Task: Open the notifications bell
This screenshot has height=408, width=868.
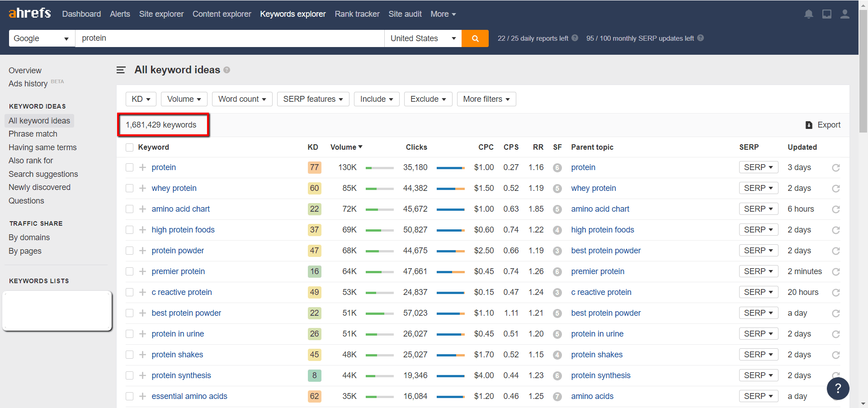Action: (809, 14)
